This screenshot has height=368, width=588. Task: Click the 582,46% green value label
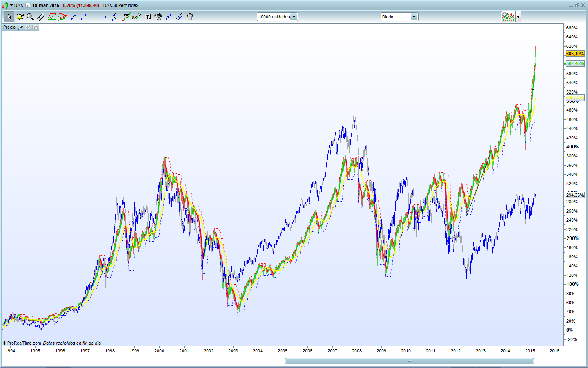(575, 63)
